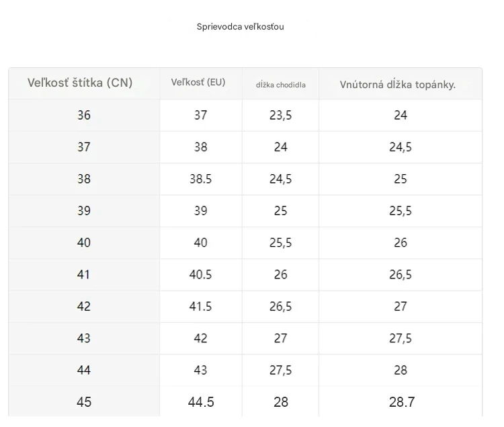Click the inner shoe length 28.7 cell
The width and height of the screenshot is (504, 427).
tap(401, 402)
